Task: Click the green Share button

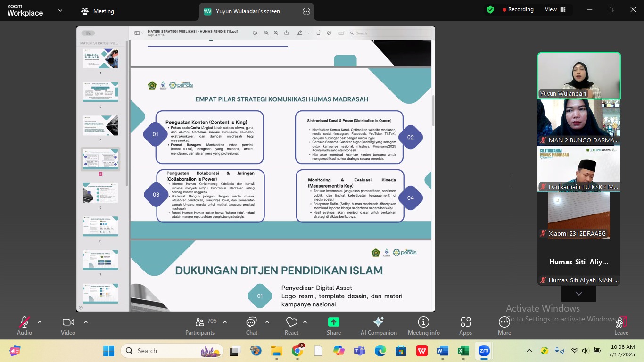Action: (334, 325)
